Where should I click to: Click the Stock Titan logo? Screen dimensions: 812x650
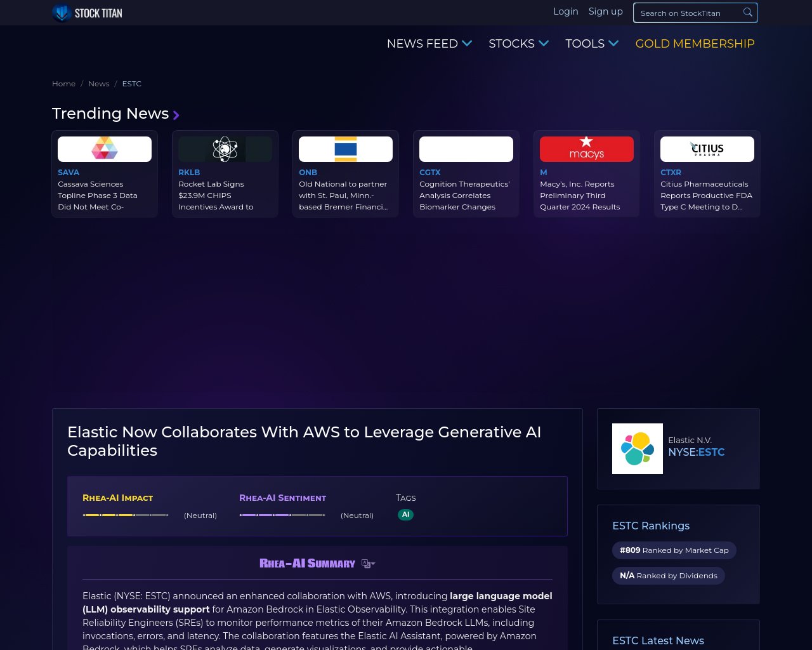point(88,13)
